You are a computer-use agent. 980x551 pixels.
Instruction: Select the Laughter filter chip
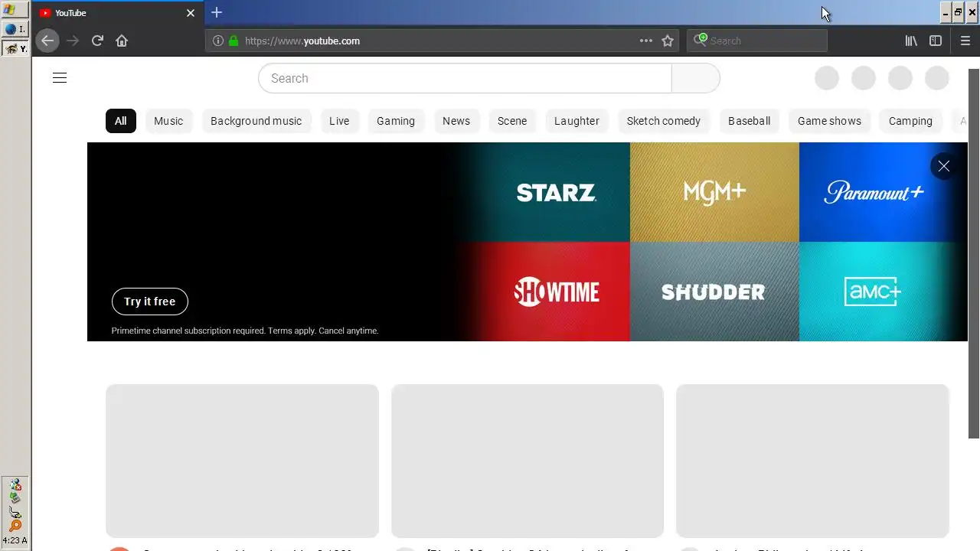pos(577,121)
